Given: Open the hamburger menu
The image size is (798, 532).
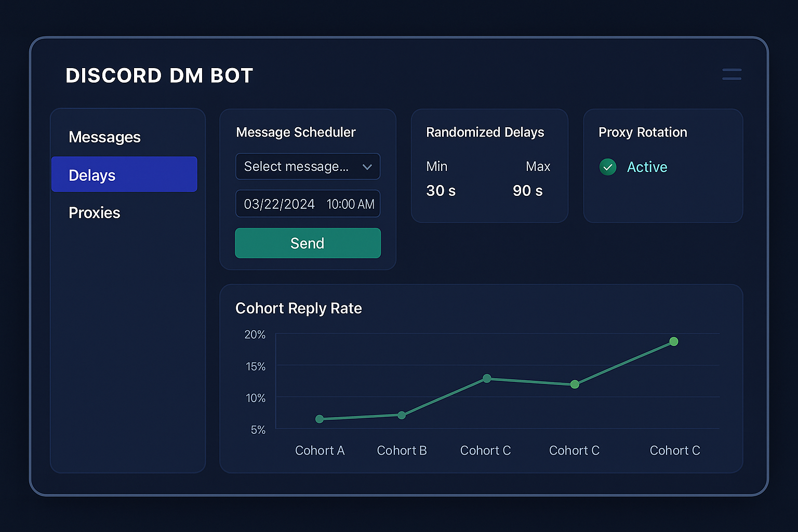Looking at the screenshot, I should [x=731, y=74].
